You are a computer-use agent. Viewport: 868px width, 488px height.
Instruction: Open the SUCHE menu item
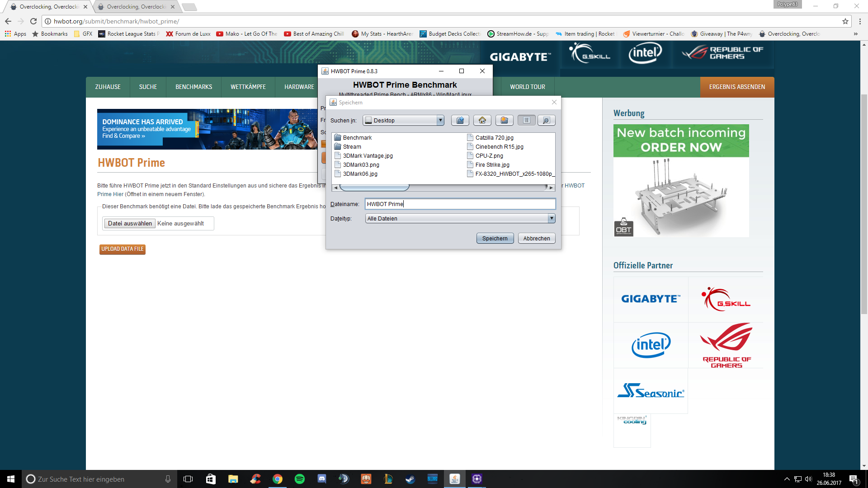coord(148,87)
